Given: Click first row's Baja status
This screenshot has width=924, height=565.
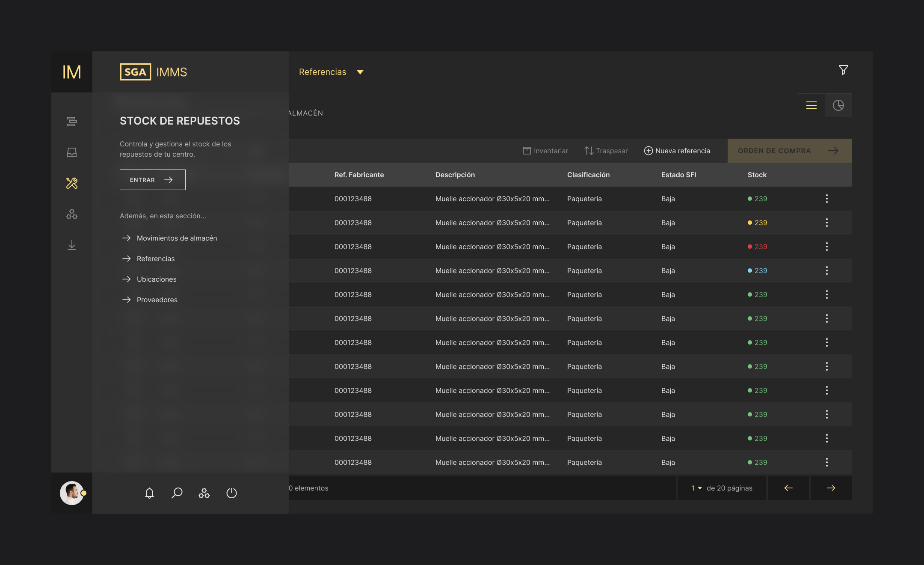Looking at the screenshot, I should (668, 199).
